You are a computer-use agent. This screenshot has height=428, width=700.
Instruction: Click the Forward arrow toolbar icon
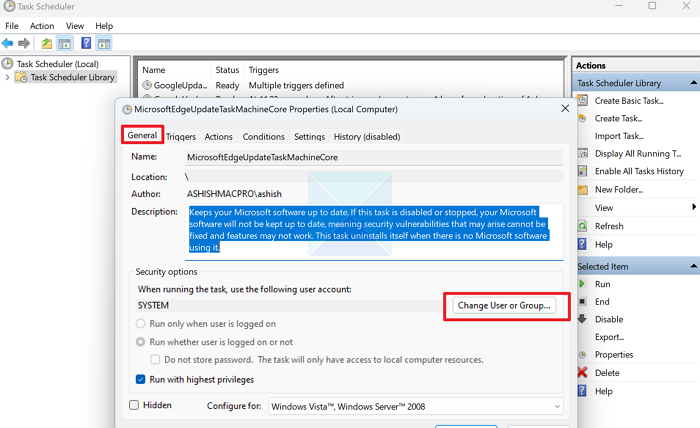(24, 43)
